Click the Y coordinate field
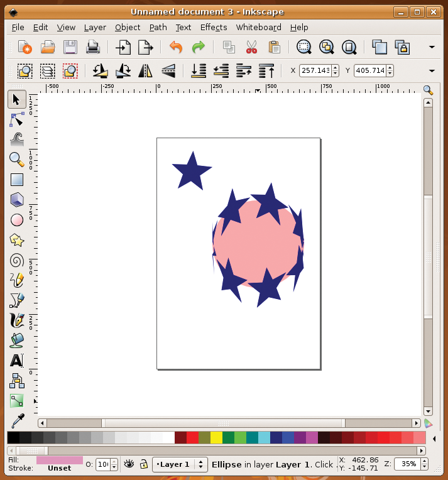Image resolution: width=448 pixels, height=480 pixels. 370,70
